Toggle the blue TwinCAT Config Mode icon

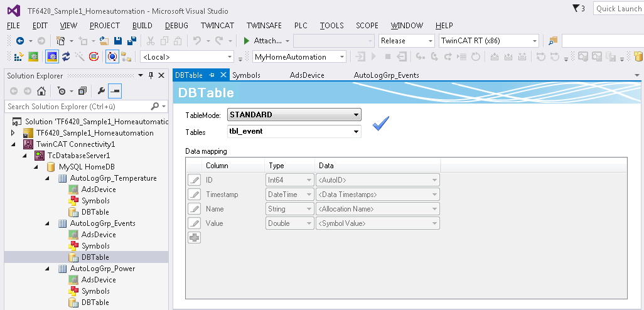point(51,56)
